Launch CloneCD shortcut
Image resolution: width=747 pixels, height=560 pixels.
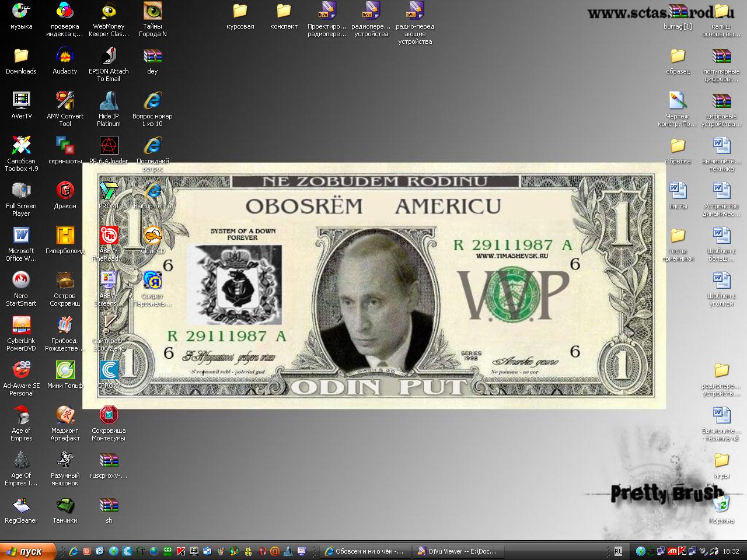click(152, 241)
